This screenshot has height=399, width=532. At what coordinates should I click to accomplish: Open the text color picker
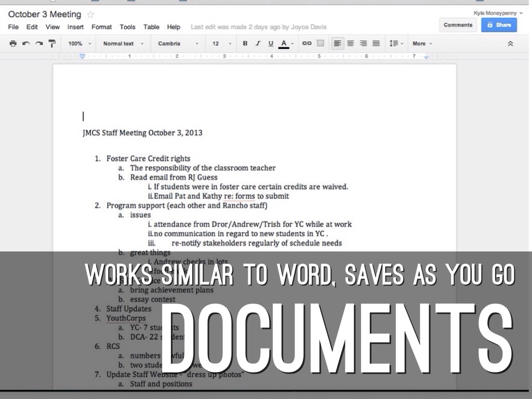point(284,44)
